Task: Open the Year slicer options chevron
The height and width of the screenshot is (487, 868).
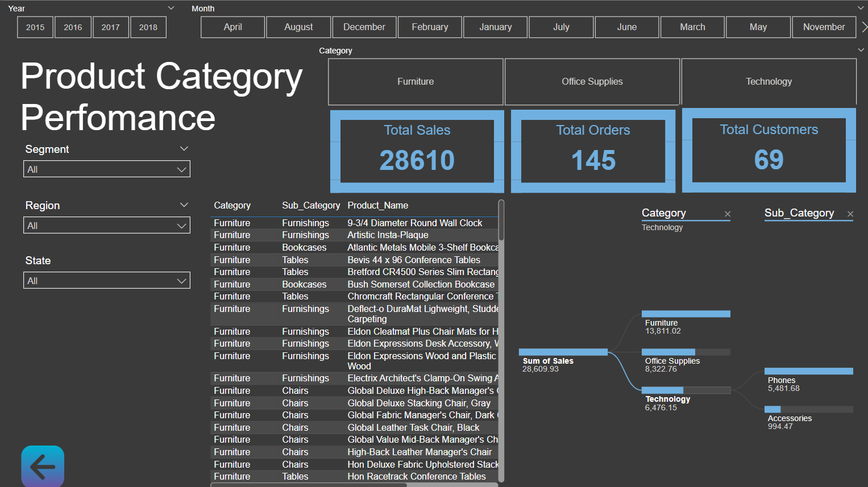Action: pos(171,8)
